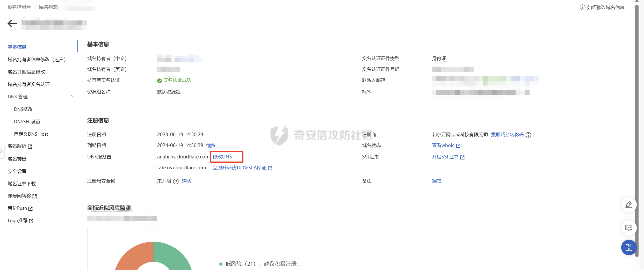The image size is (644, 270).
Task: Click 立即升级获100%SLA保证 link
Action: click(x=240, y=168)
